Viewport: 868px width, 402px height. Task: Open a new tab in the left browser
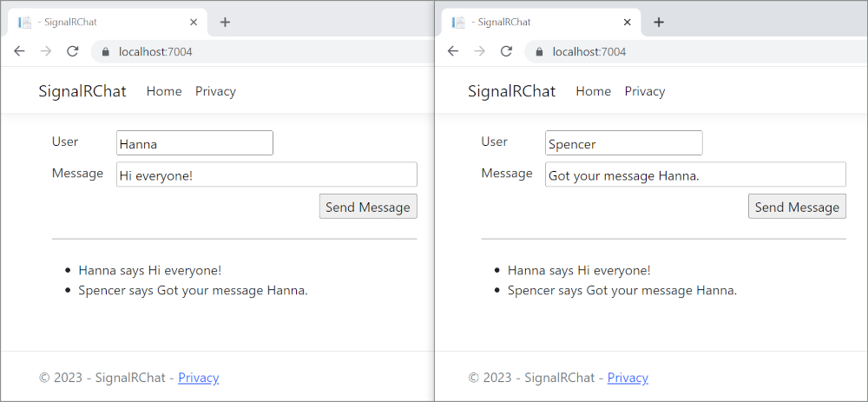[225, 23]
